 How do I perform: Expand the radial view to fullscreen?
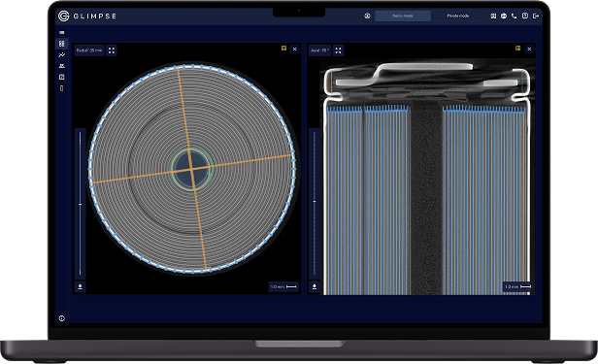coord(112,50)
